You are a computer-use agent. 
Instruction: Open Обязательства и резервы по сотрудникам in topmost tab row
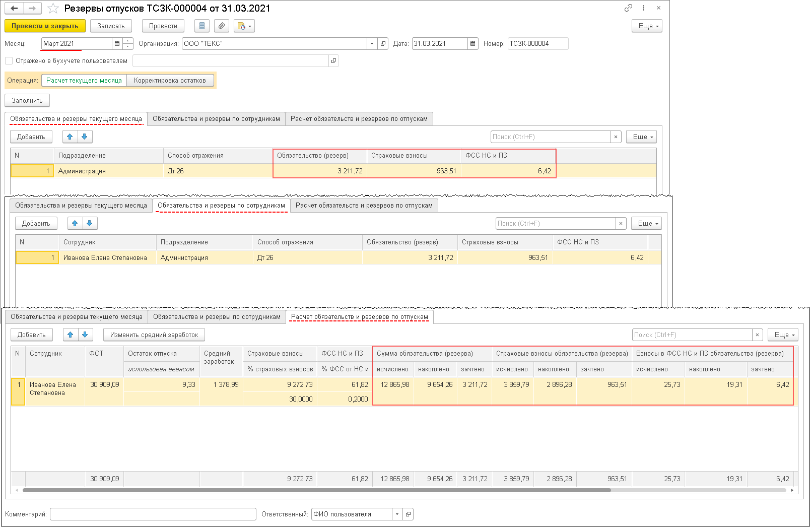pyautogui.click(x=216, y=119)
